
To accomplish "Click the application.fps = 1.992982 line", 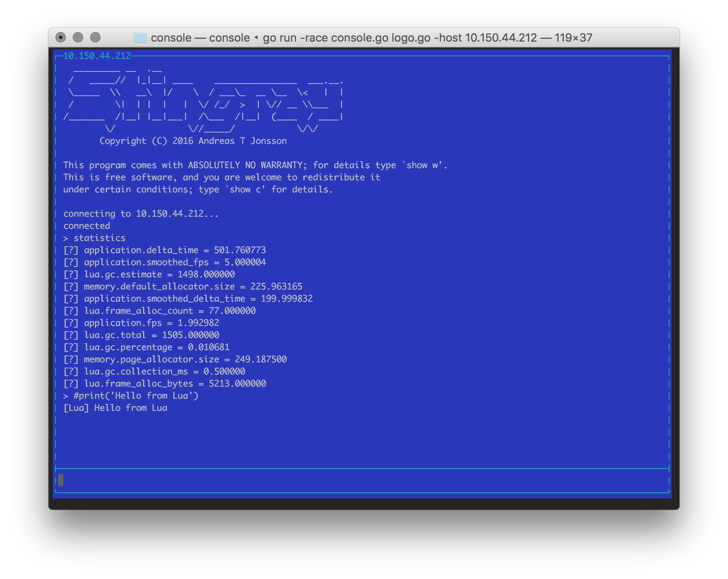I will click(141, 323).
